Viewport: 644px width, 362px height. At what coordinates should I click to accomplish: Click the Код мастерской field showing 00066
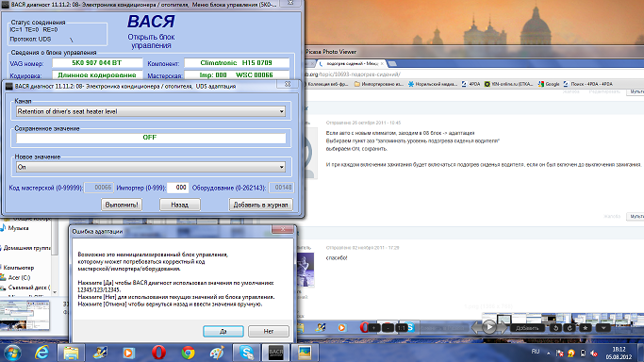[99, 188]
